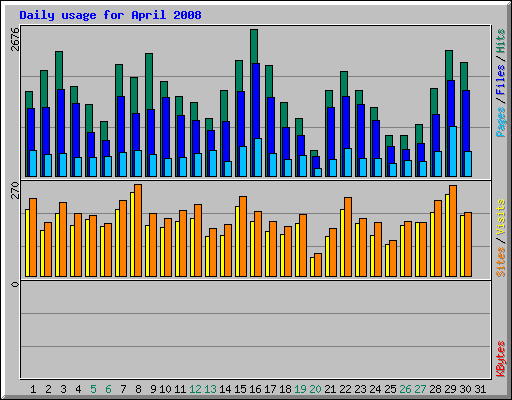Screen dimensions: 512x400
Task: Click the blue Files bar for day 7
Action: pos(121,124)
